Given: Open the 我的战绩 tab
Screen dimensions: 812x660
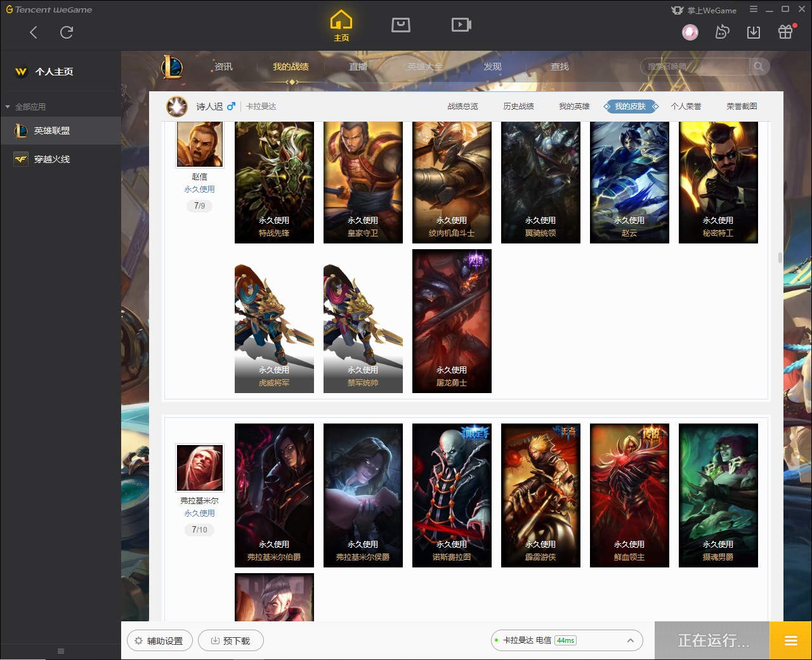Looking at the screenshot, I should [291, 67].
